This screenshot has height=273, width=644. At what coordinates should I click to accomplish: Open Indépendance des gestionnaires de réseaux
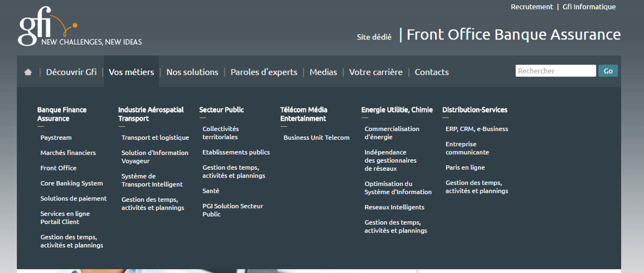point(391,160)
